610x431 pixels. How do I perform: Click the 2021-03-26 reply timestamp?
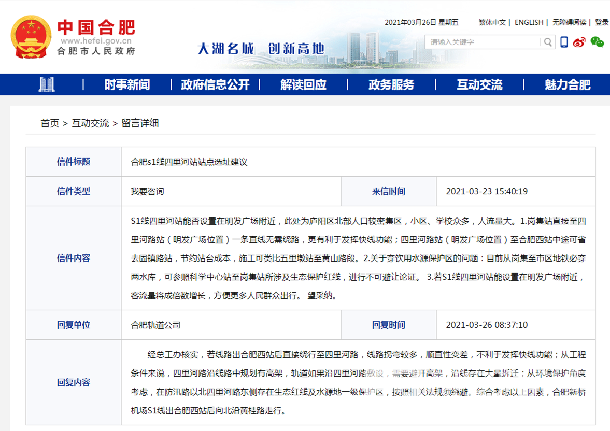(487, 325)
